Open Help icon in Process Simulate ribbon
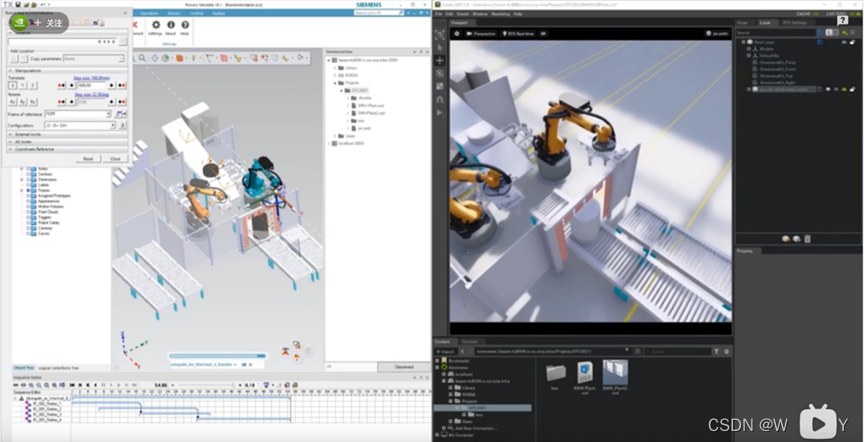 (x=185, y=25)
